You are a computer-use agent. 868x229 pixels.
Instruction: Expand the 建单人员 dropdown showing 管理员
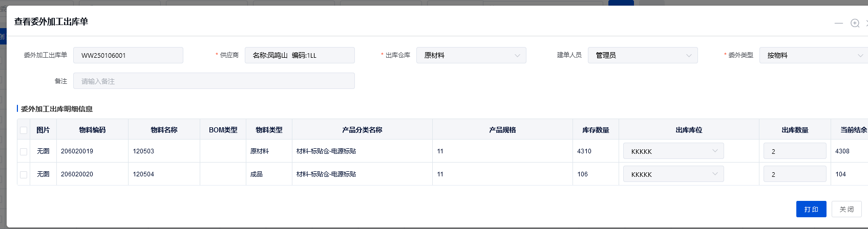point(642,55)
